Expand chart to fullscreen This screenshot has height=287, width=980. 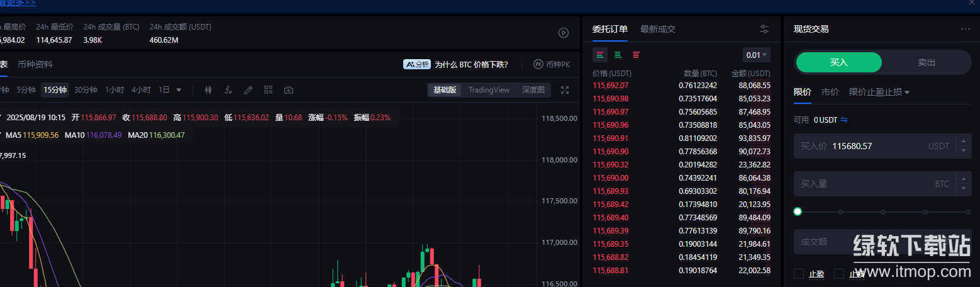(564, 90)
